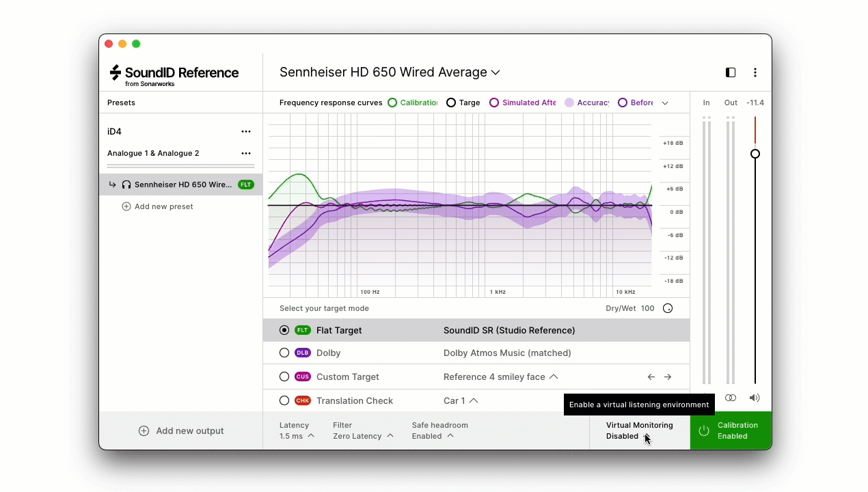Click the SoundID Reference logo

point(174,75)
